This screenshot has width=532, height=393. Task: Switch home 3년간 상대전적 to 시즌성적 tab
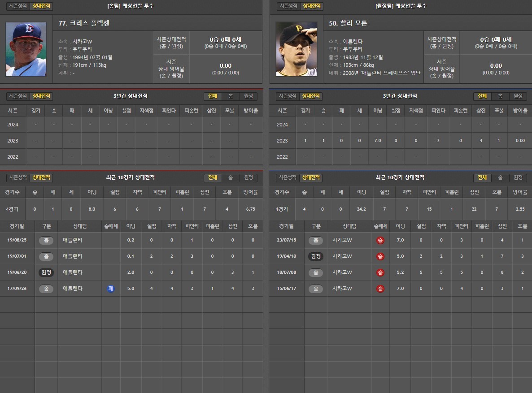tap(18, 96)
